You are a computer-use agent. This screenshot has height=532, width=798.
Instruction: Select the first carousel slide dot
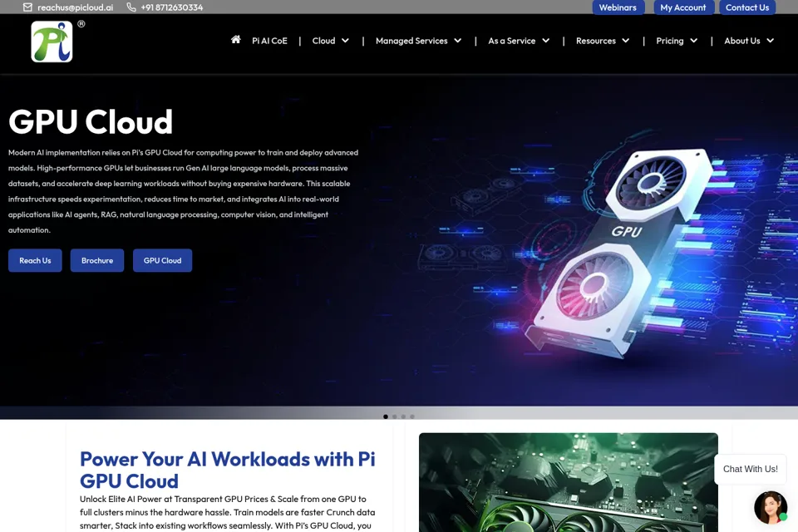tap(386, 416)
